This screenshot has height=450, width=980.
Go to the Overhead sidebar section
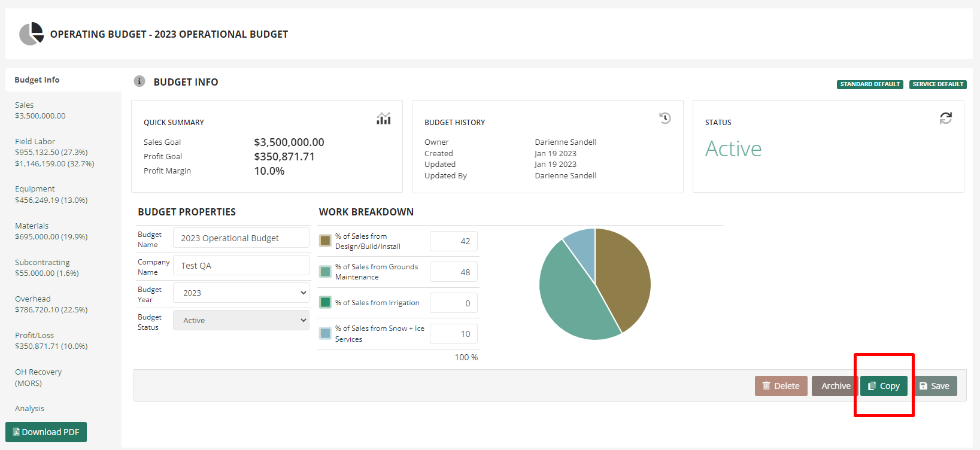51,304
